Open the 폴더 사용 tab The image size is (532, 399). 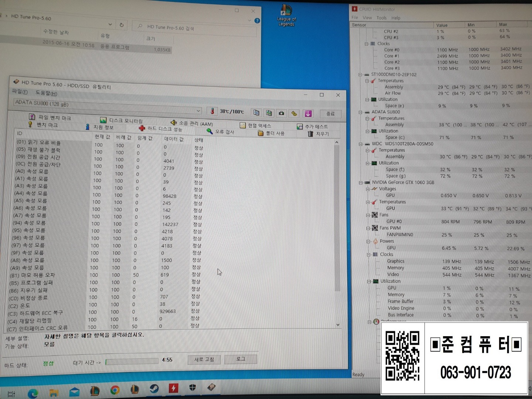click(x=271, y=133)
